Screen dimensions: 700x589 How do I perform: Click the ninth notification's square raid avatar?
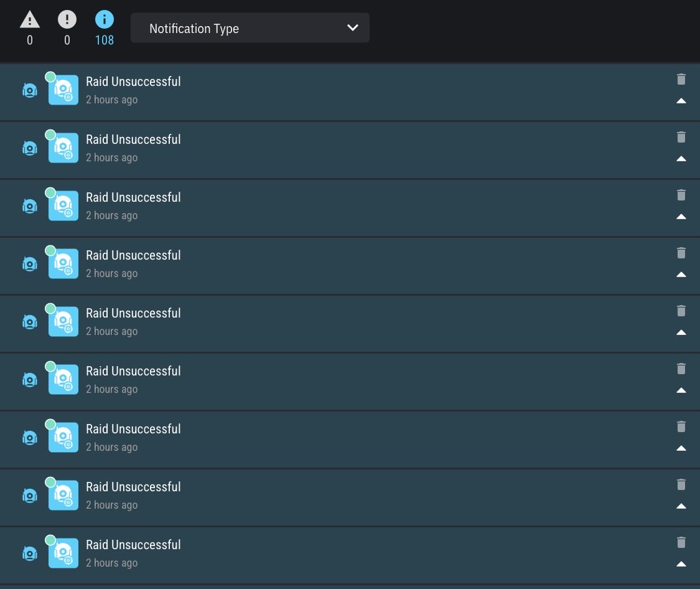[63, 553]
